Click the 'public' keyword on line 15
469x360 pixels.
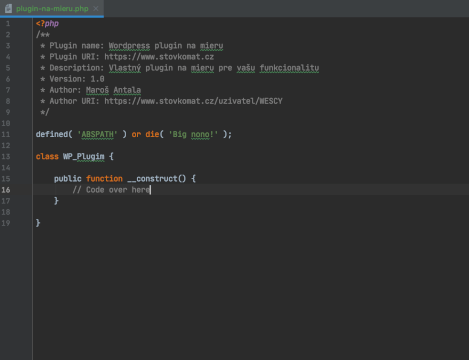68,179
